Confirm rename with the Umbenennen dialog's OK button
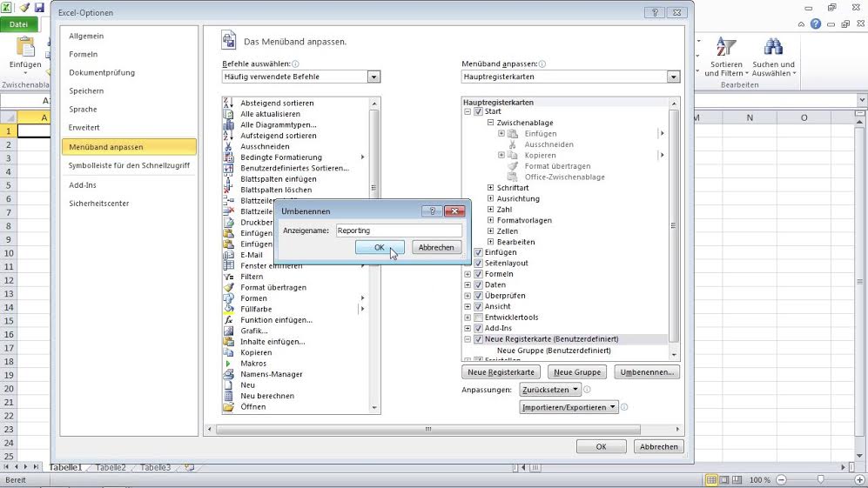The image size is (868, 488). (x=380, y=247)
